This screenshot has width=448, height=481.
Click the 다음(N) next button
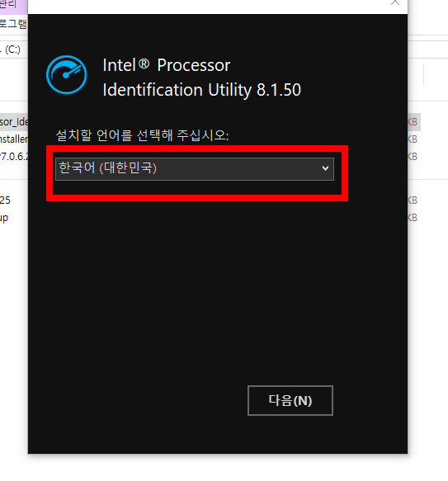pyautogui.click(x=290, y=401)
